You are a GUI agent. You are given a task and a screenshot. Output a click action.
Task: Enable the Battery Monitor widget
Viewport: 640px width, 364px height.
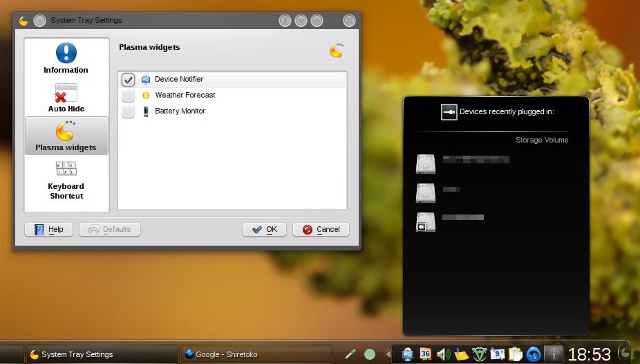pos(128,112)
